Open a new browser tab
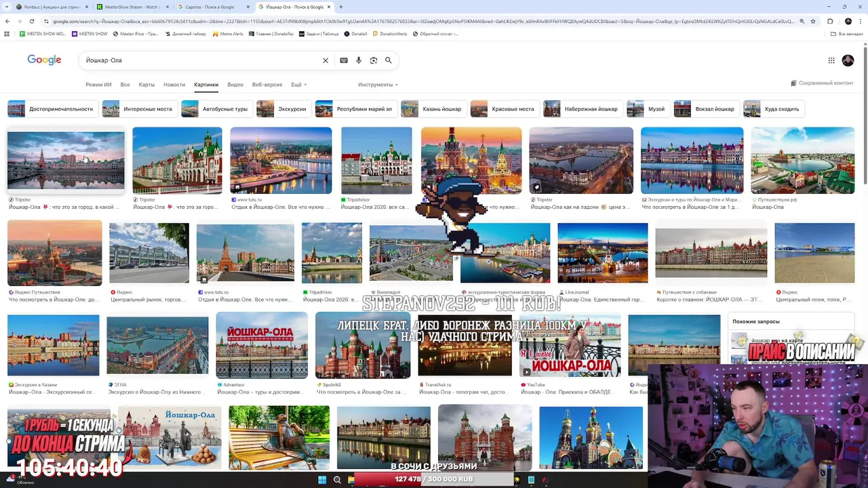868x488 pixels. [x=340, y=7]
